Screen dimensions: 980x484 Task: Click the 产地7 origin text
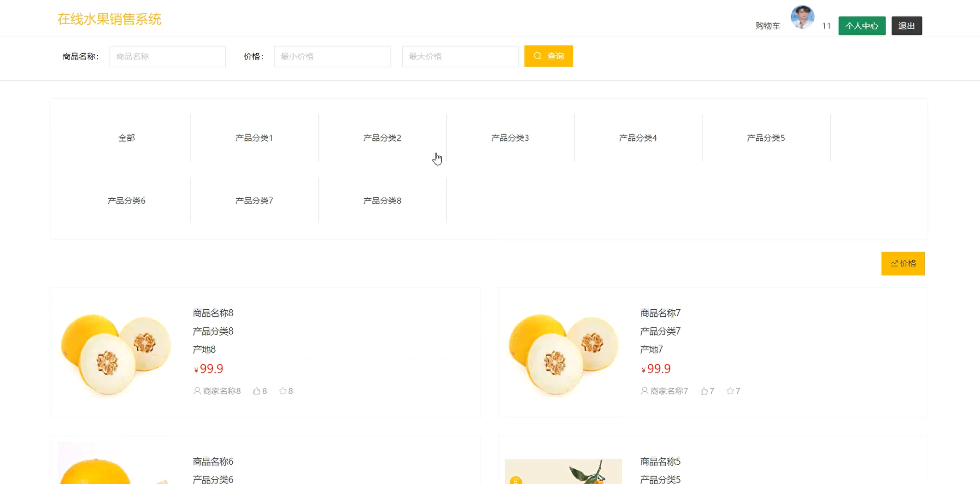[651, 349]
